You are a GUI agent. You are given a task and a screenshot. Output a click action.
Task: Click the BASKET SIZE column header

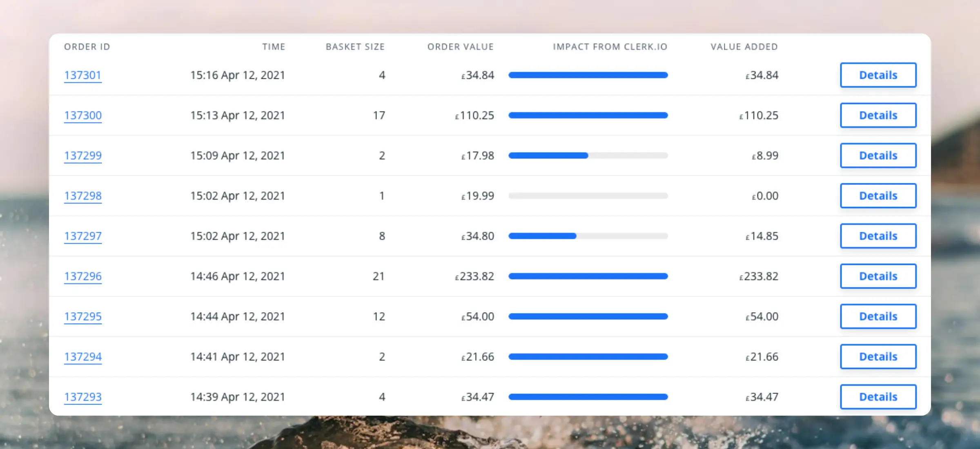click(x=355, y=47)
